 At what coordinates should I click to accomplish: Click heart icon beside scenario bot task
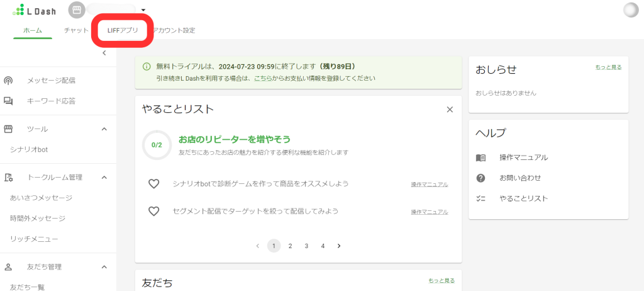(x=153, y=184)
